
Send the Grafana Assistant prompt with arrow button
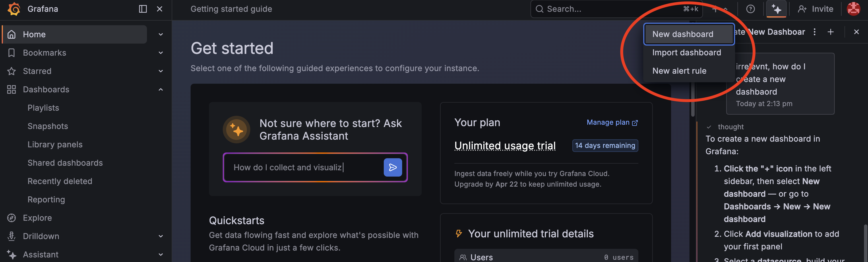click(393, 167)
